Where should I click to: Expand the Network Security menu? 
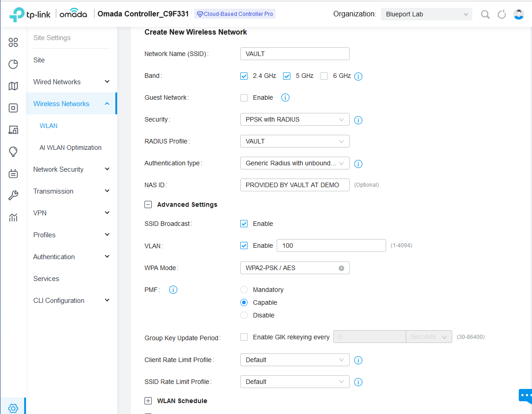click(71, 169)
